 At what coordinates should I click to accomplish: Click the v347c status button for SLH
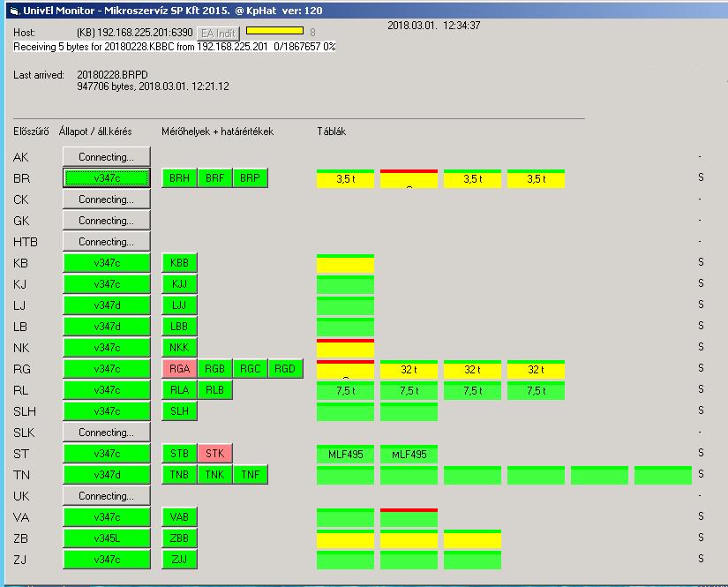106,411
